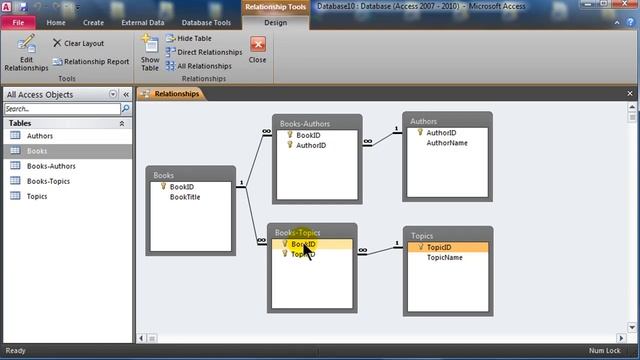This screenshot has width=640, height=360.
Task: Click the vertical scrollbar down arrow
Action: point(632,327)
